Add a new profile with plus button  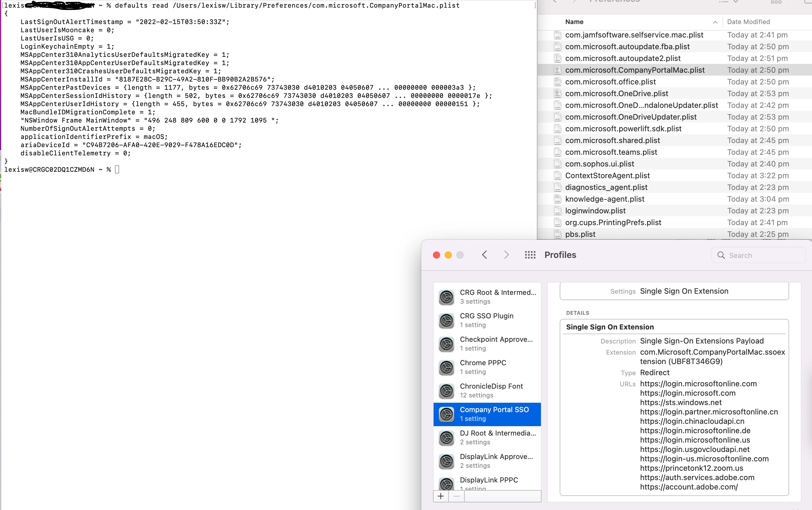tap(441, 496)
